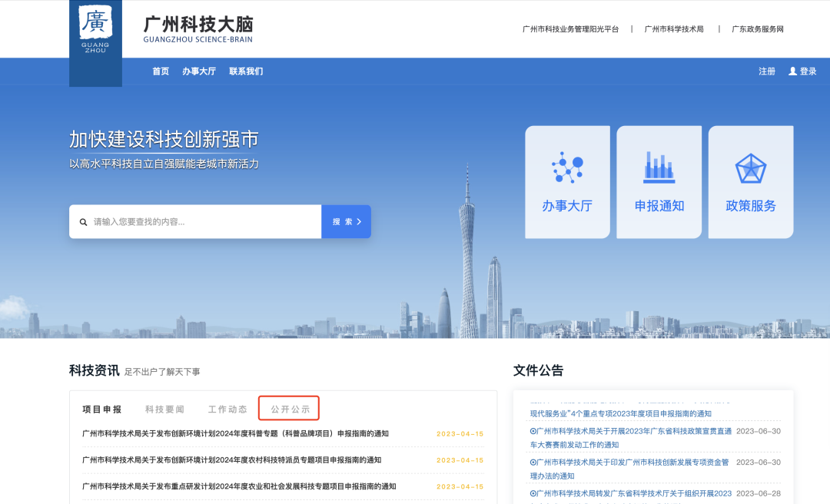This screenshot has width=830, height=504.
Task: Open the 广州市科学技术局 top link
Action: [x=674, y=29]
